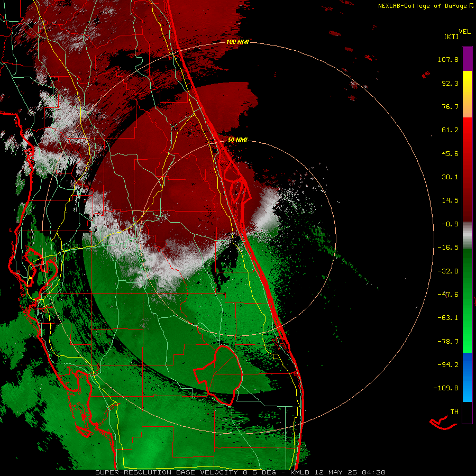Pick the gray near-zero segment of the color bar
Screen dimensions: 476x476
pyautogui.click(x=467, y=235)
